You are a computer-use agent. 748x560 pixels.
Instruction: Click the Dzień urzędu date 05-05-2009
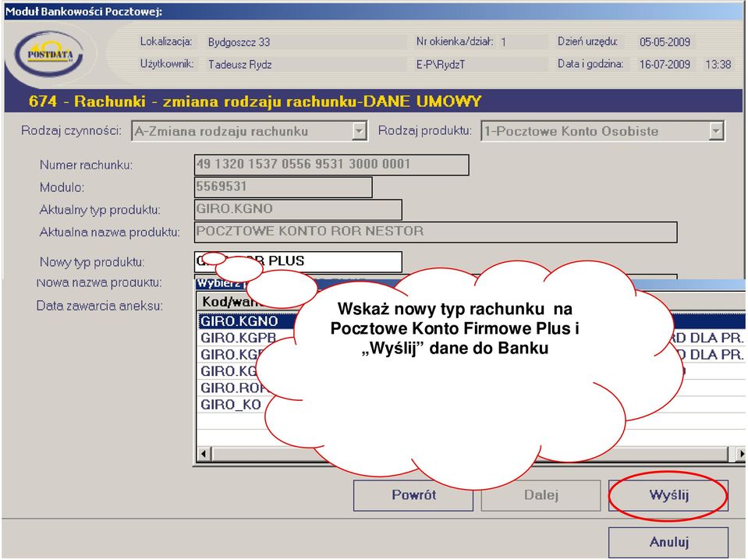(665, 42)
